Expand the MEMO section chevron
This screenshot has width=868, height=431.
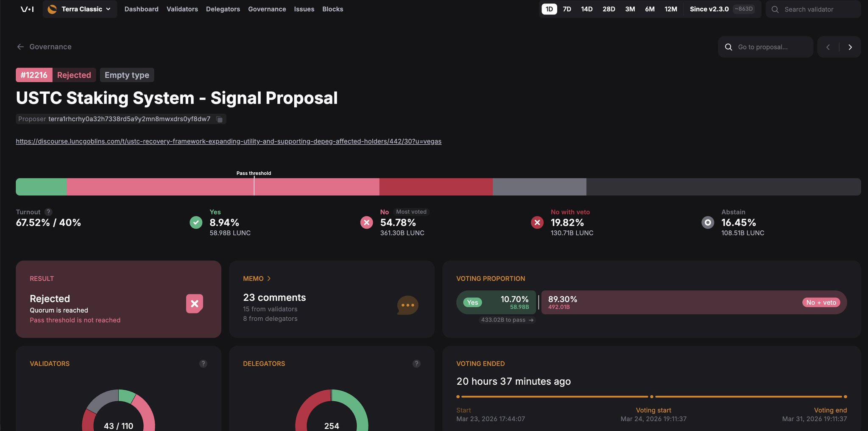[269, 279]
